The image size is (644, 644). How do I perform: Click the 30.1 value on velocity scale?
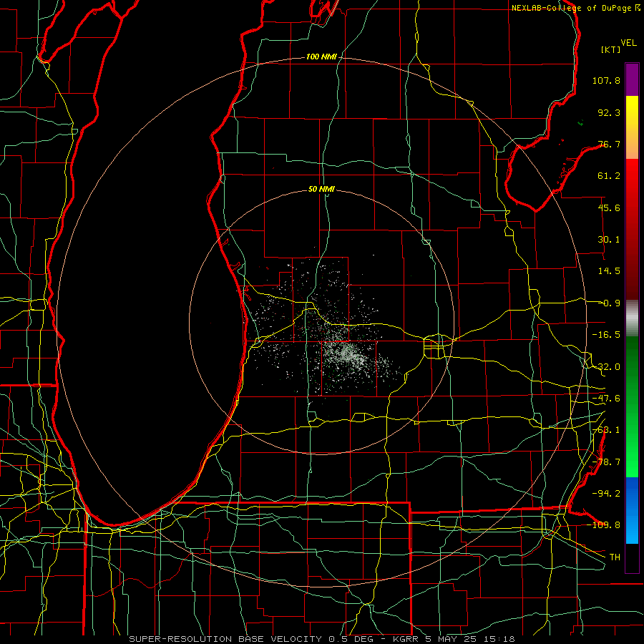pos(609,240)
